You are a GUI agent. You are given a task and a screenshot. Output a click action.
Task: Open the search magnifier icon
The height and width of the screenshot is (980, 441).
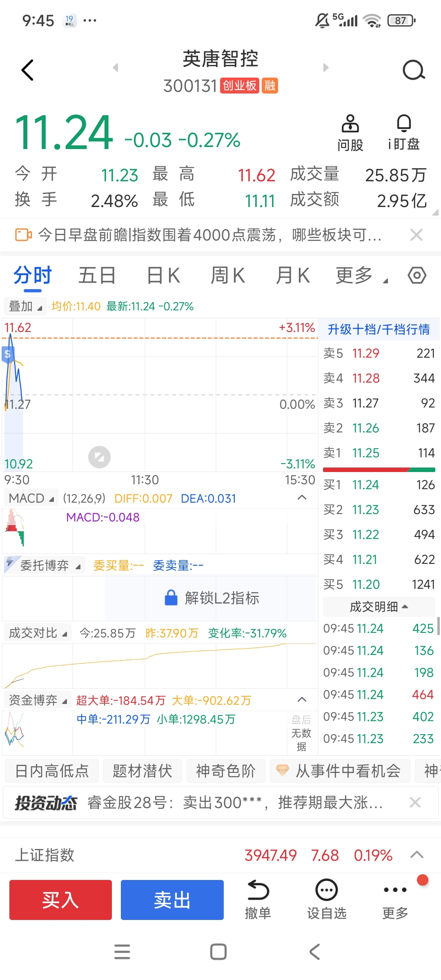[x=414, y=70]
